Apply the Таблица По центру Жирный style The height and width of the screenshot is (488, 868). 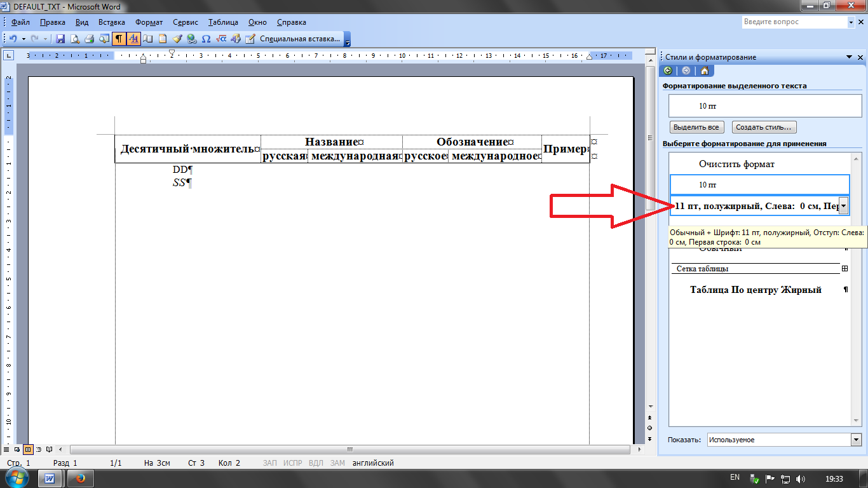(759, 290)
